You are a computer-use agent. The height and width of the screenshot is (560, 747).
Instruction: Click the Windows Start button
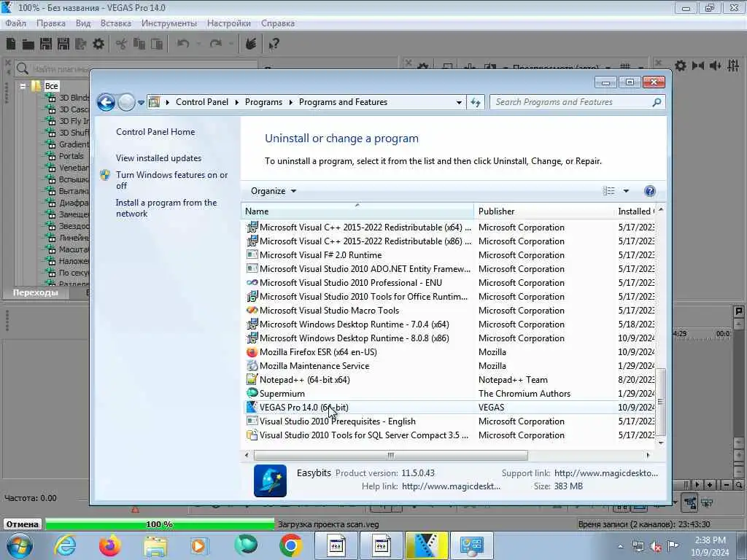click(20, 545)
